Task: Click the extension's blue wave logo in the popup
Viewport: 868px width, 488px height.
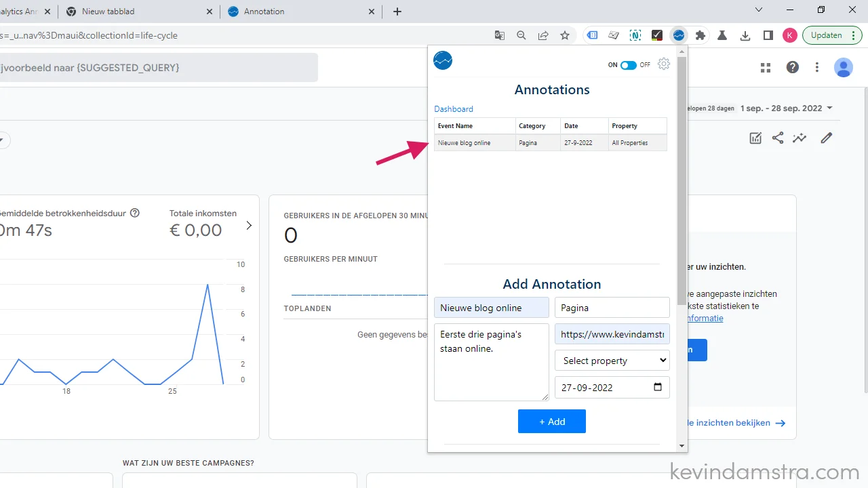Action: [443, 61]
